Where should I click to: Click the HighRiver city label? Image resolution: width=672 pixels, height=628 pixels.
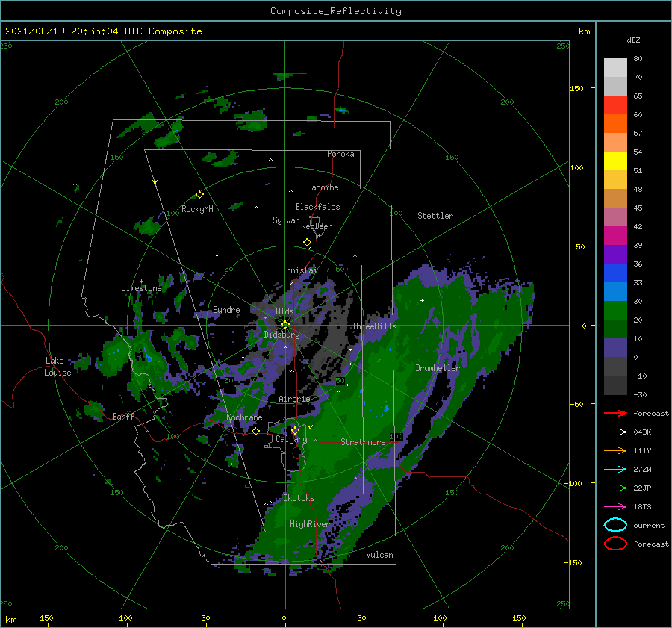309,524
